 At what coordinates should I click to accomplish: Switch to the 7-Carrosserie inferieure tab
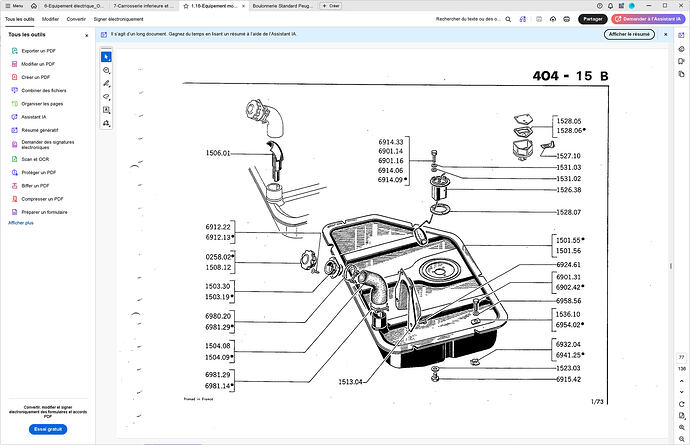143,6
